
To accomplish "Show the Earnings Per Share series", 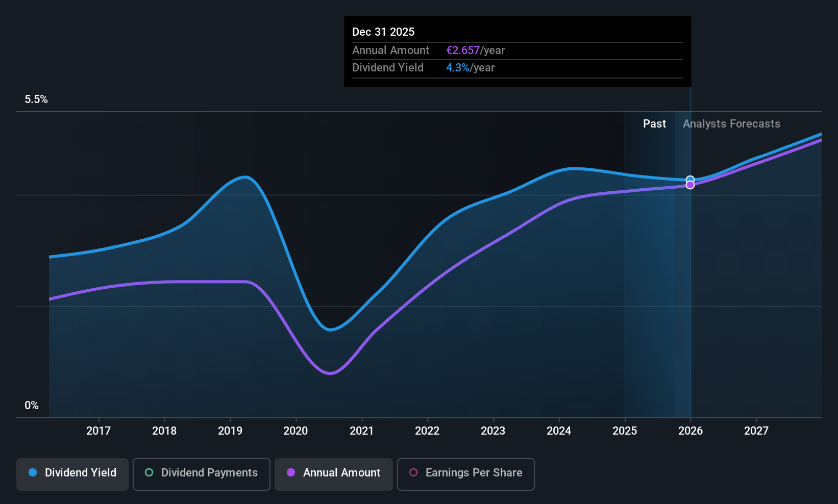I will point(465,474).
